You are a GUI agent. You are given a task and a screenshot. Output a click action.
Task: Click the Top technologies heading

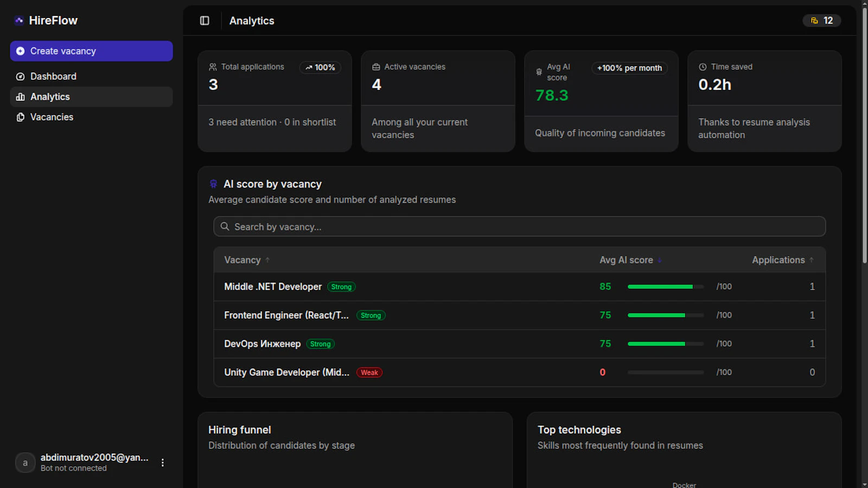pos(579,430)
